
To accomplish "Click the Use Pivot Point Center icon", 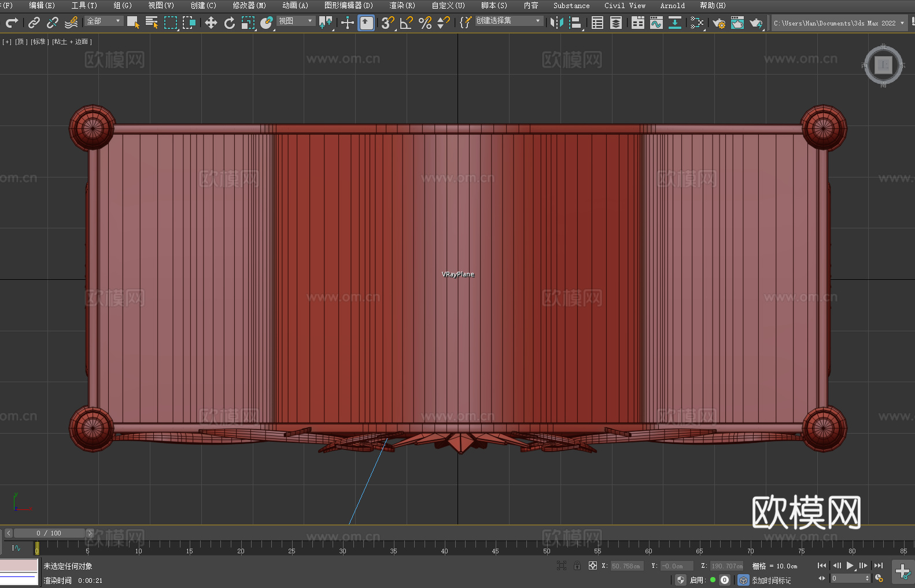I will [x=326, y=23].
